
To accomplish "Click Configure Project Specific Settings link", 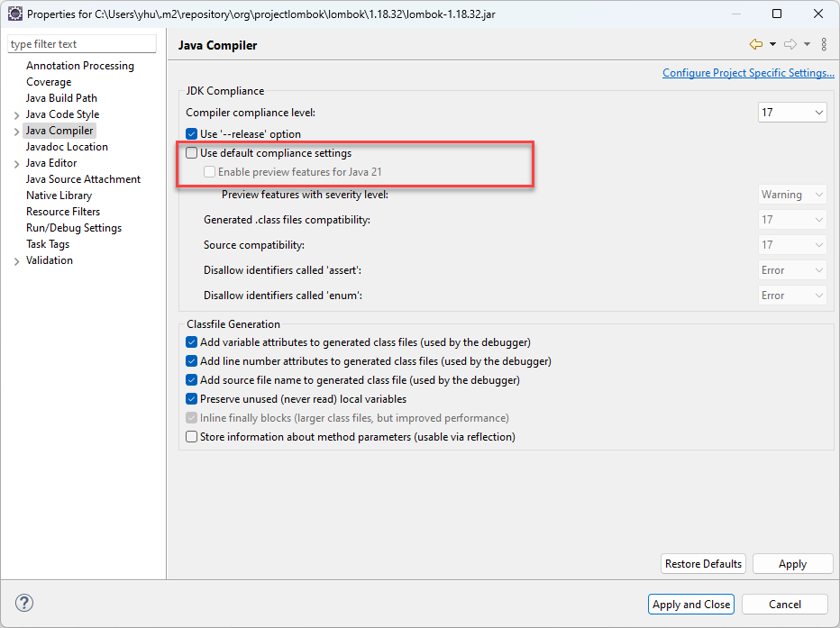I will (748, 73).
